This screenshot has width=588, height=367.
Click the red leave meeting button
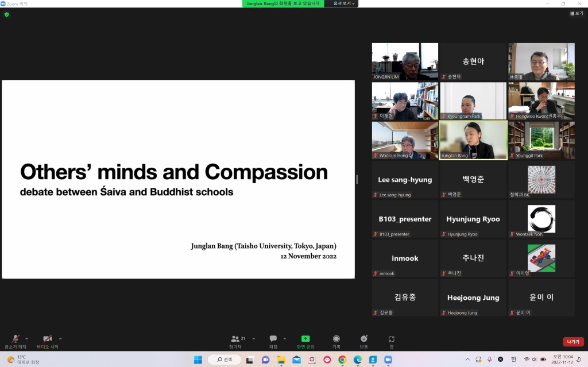pyautogui.click(x=572, y=342)
